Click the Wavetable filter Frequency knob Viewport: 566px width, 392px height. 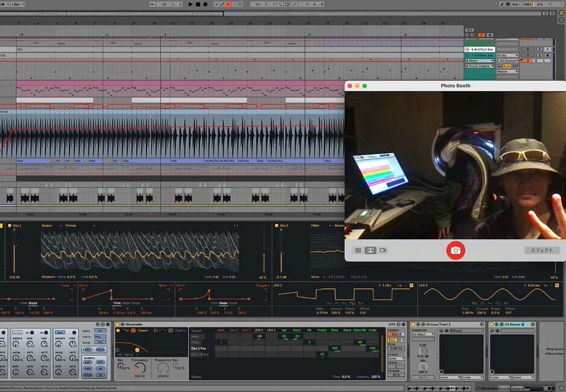point(140,368)
